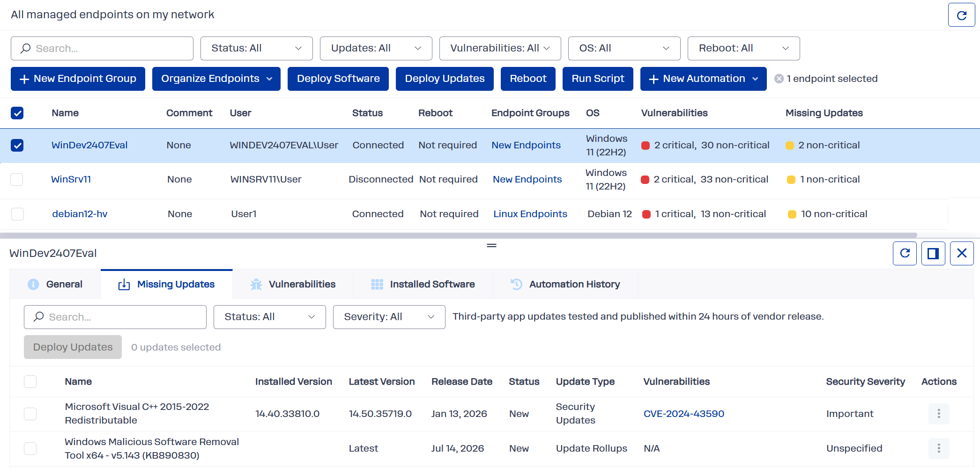
Task: Create a New Endpoint Group
Action: [x=78, y=79]
